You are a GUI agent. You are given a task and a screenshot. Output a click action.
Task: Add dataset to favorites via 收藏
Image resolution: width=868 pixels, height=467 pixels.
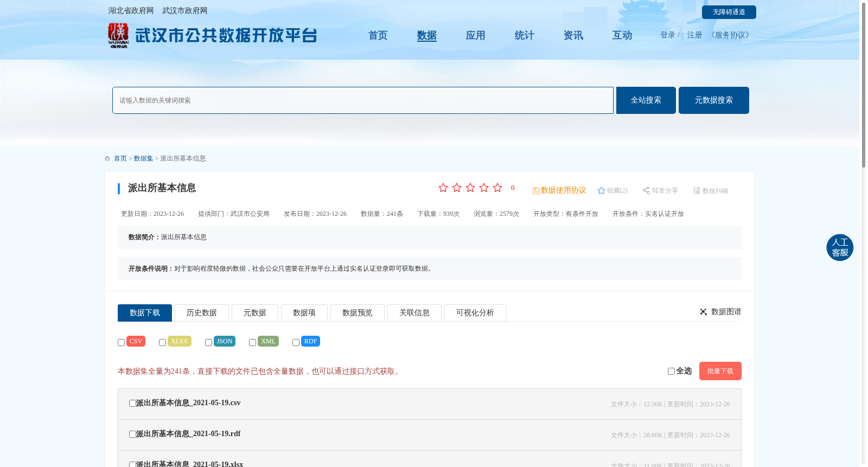pos(612,190)
